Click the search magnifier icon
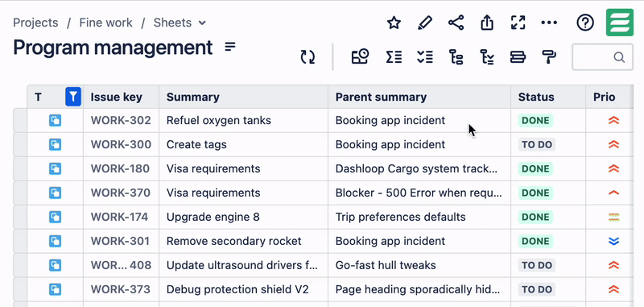Screen dimensions: 644x307 click(x=619, y=56)
